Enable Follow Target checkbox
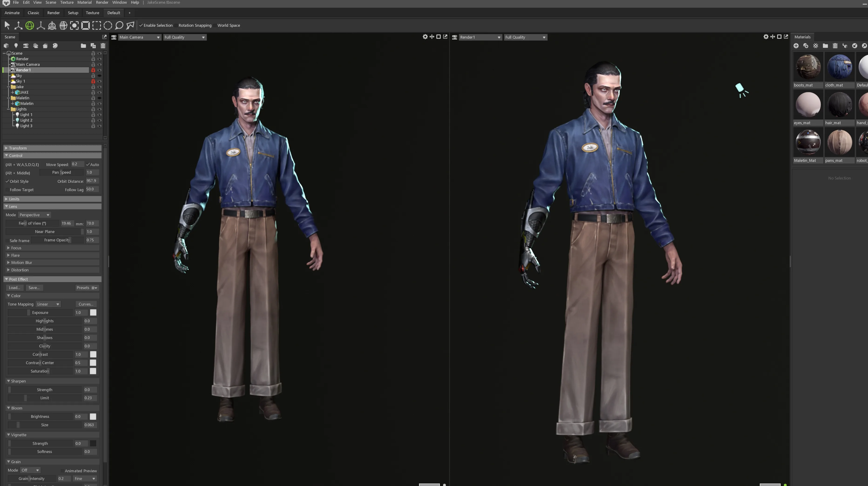 [7, 190]
